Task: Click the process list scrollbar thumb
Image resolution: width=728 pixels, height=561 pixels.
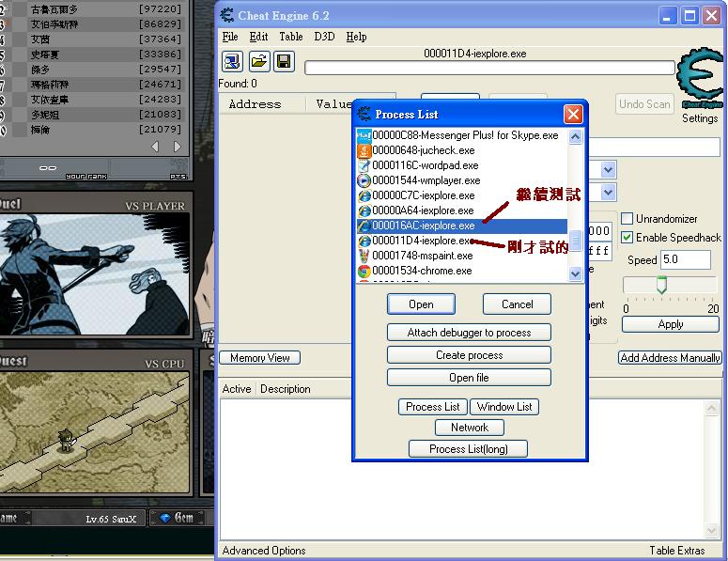Action: point(575,241)
